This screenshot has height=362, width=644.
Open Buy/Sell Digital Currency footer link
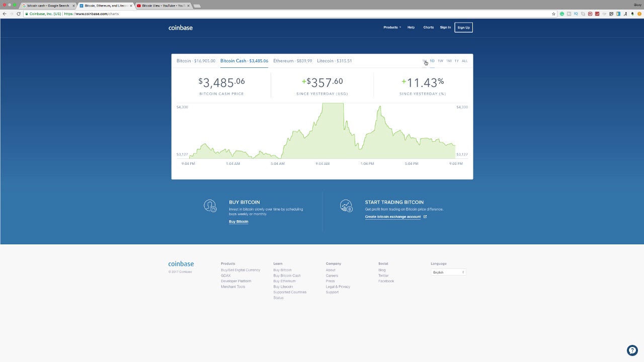coord(240,270)
